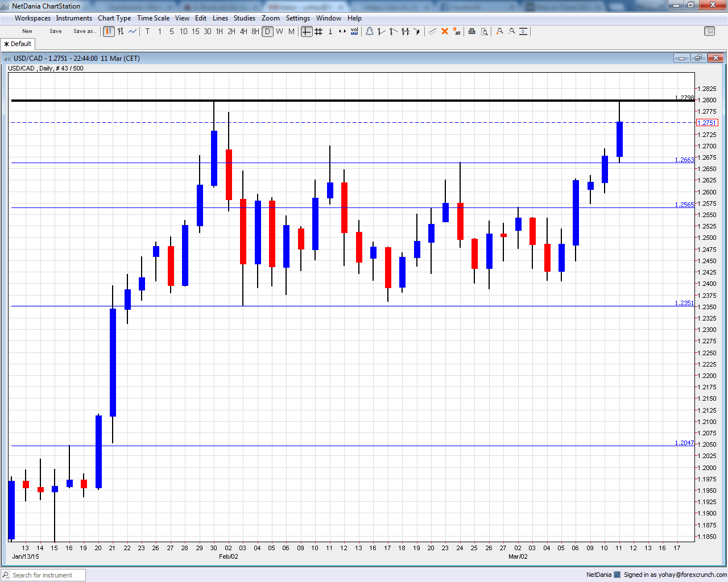
Task: Toggle the crosshair cursor button
Action: pyautogui.click(x=307, y=31)
